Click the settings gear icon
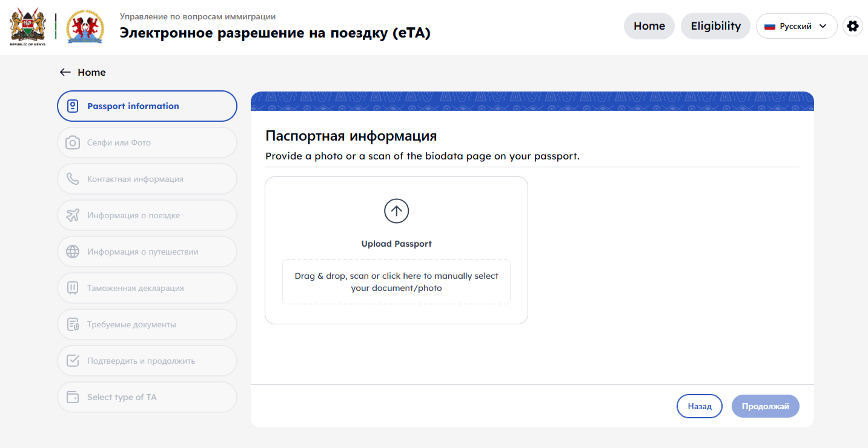The width and height of the screenshot is (868, 448). [x=853, y=26]
